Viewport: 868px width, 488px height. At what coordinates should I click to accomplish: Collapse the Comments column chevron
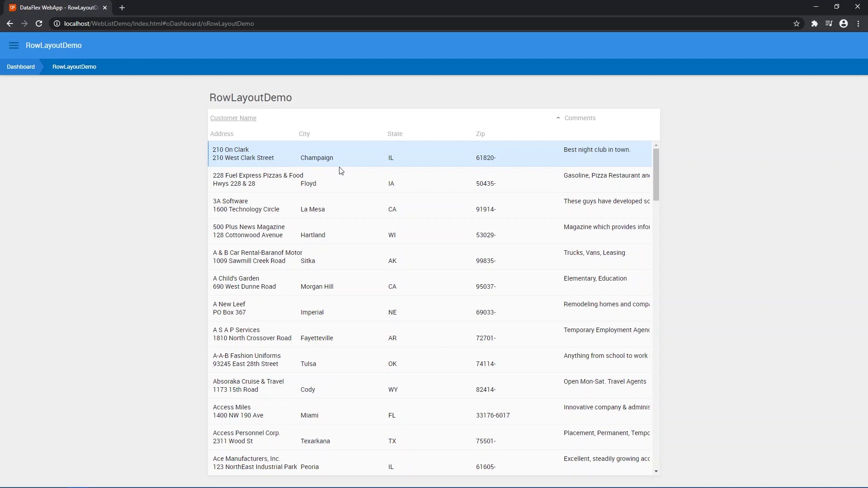[x=558, y=118]
